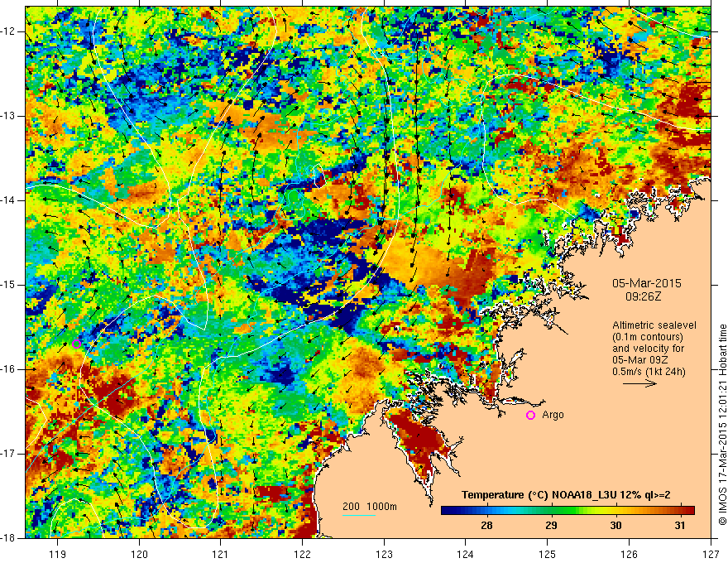
Task: Click the magenta Argo float marker on the map
Action: coord(77,344)
